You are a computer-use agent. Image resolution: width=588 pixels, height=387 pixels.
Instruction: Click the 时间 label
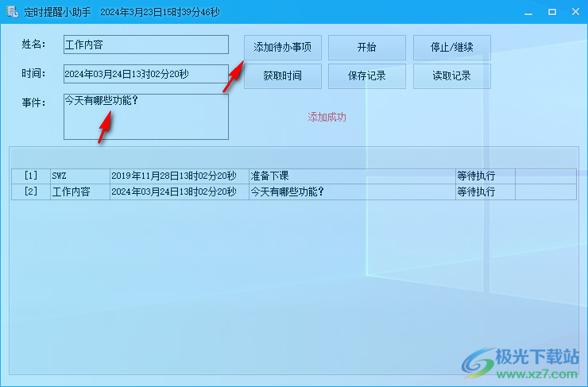coord(33,73)
